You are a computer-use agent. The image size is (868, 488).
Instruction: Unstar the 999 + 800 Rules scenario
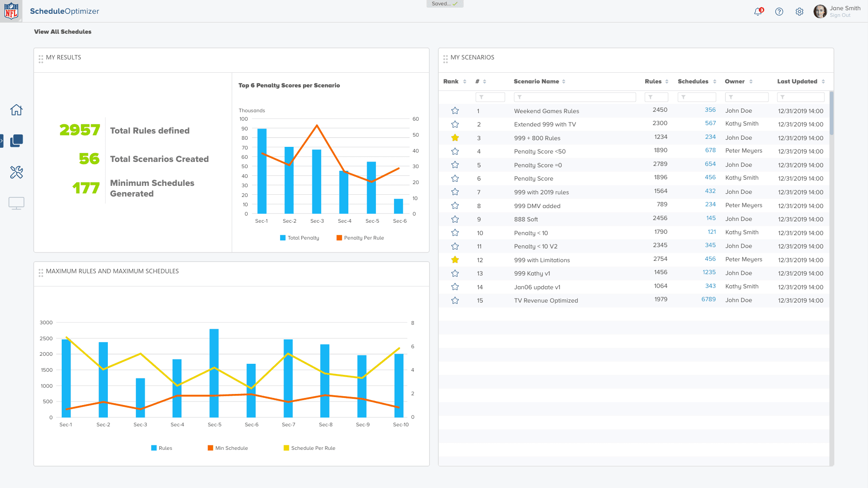click(455, 138)
